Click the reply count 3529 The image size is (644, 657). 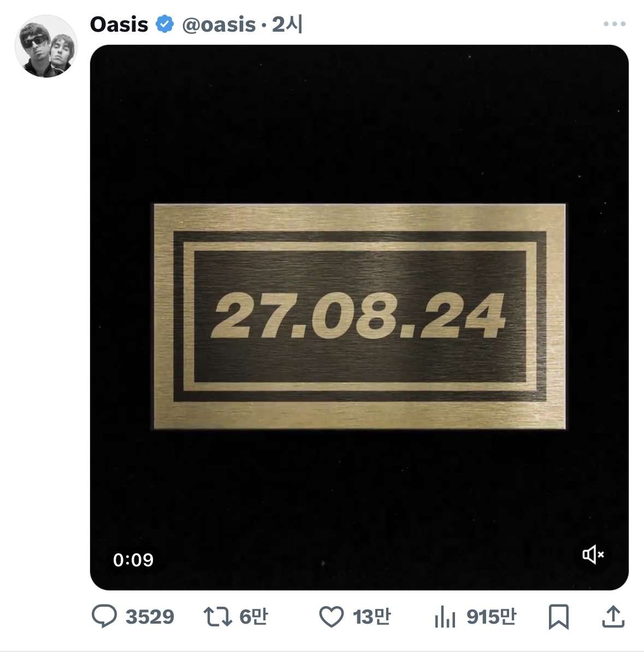pyautogui.click(x=150, y=617)
